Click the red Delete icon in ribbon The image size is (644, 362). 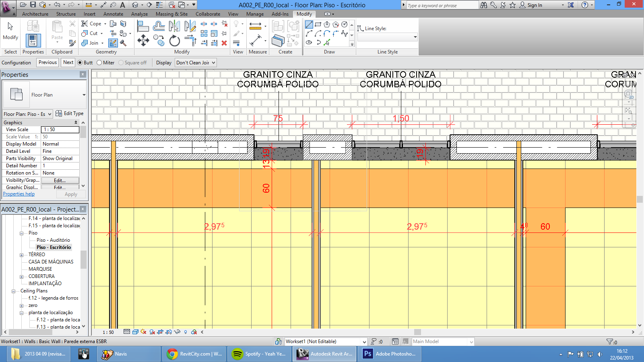coord(224,43)
